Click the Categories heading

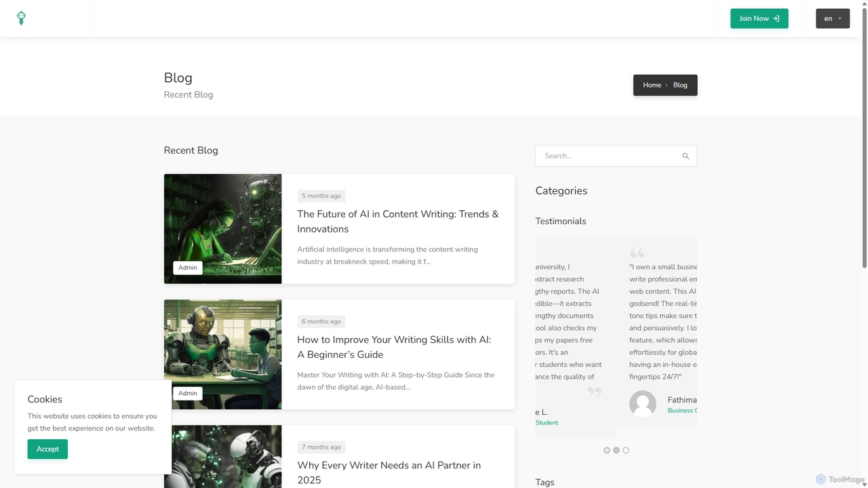[561, 191]
